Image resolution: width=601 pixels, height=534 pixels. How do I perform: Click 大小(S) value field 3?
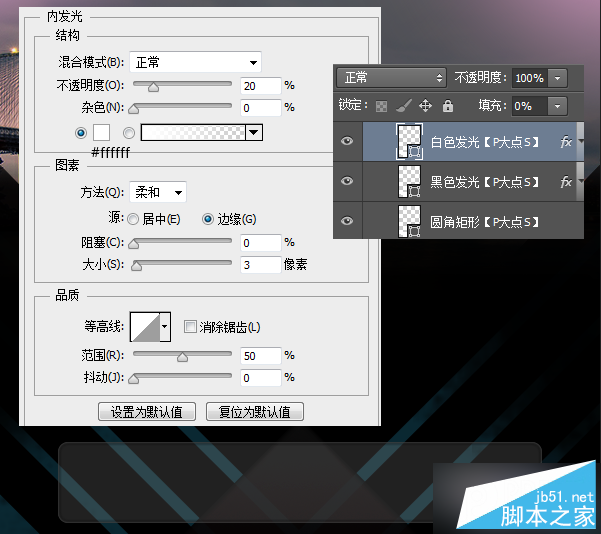[261, 265]
